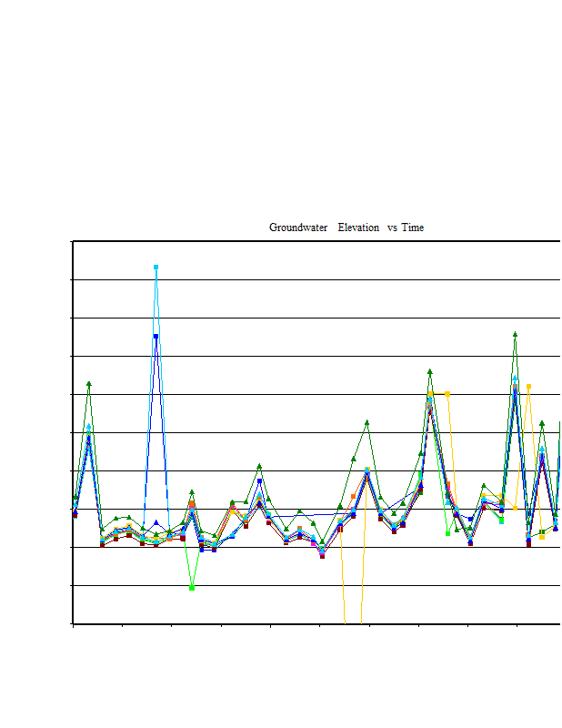
Task: Click the word "Groundwater" in the chart title
Action: point(298,227)
